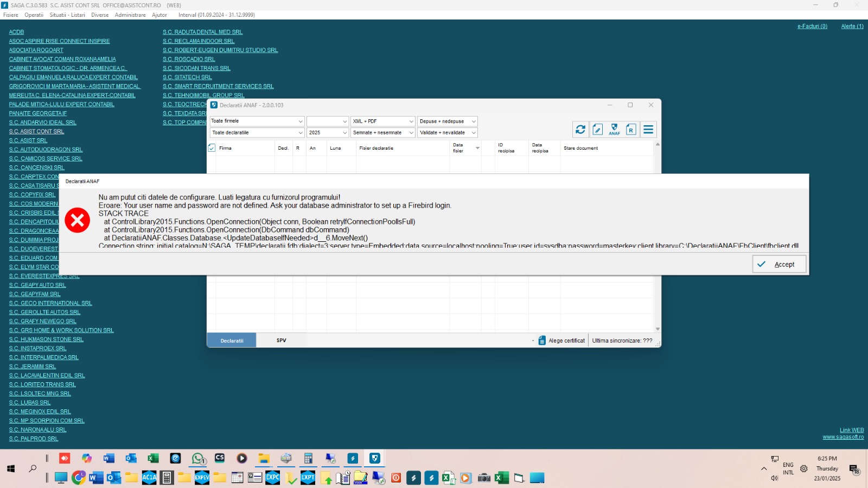Screen dimensions: 868x488
Task: Click the AnyDesk taskbar icon
Action: [x=65, y=458]
